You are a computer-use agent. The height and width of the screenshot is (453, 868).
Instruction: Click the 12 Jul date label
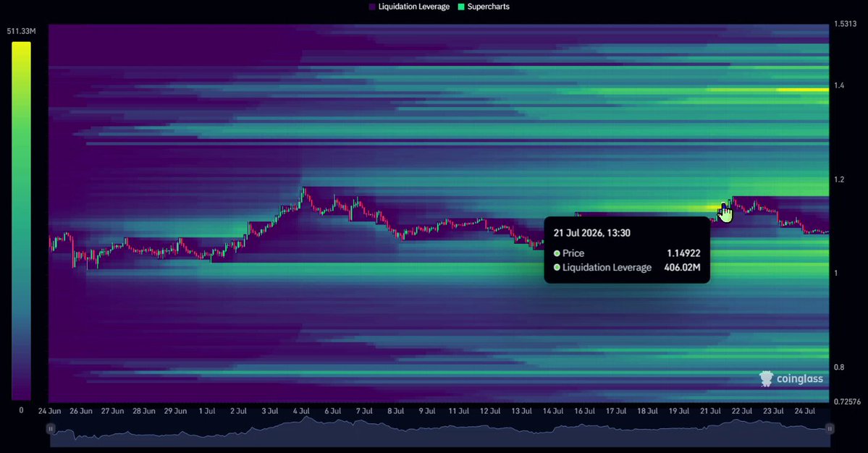click(490, 411)
